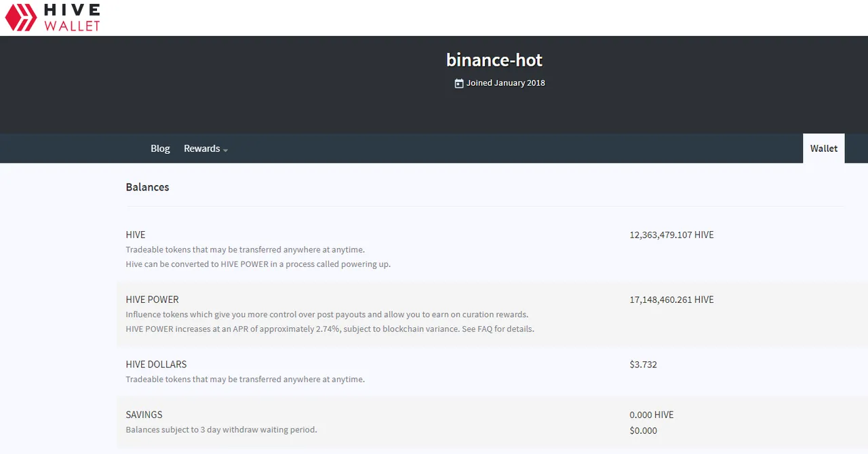
Task: Click the 'powering up' description line
Action: point(258,264)
